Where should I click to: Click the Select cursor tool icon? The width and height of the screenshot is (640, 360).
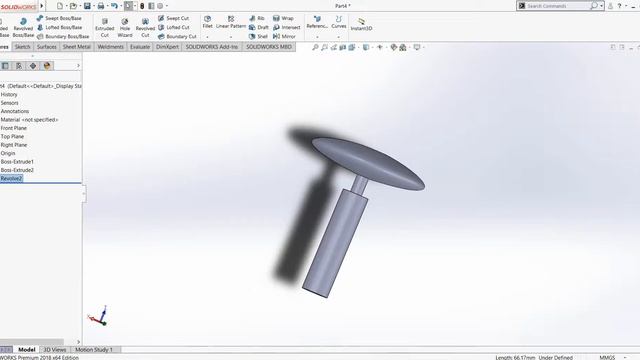click(x=128, y=6)
